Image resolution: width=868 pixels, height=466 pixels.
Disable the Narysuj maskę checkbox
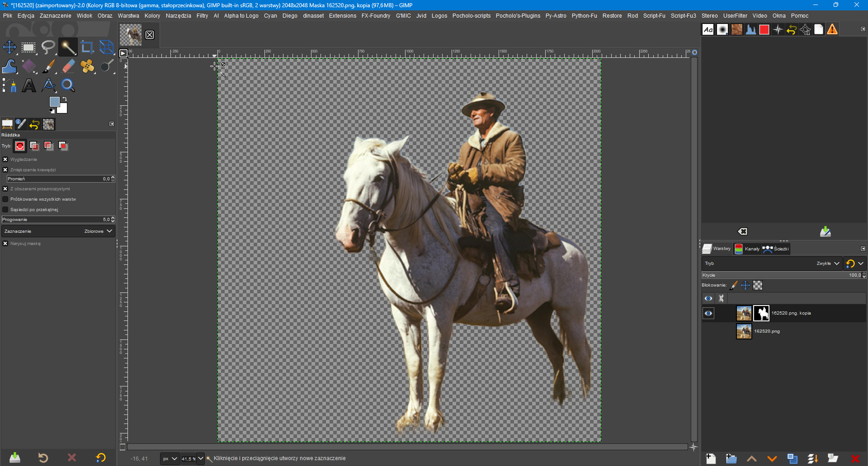pyautogui.click(x=5, y=244)
